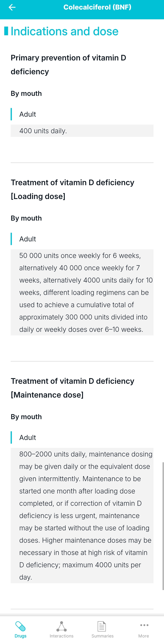Tap the back arrow icon
This screenshot has width=164, height=644.
coord(12,7)
